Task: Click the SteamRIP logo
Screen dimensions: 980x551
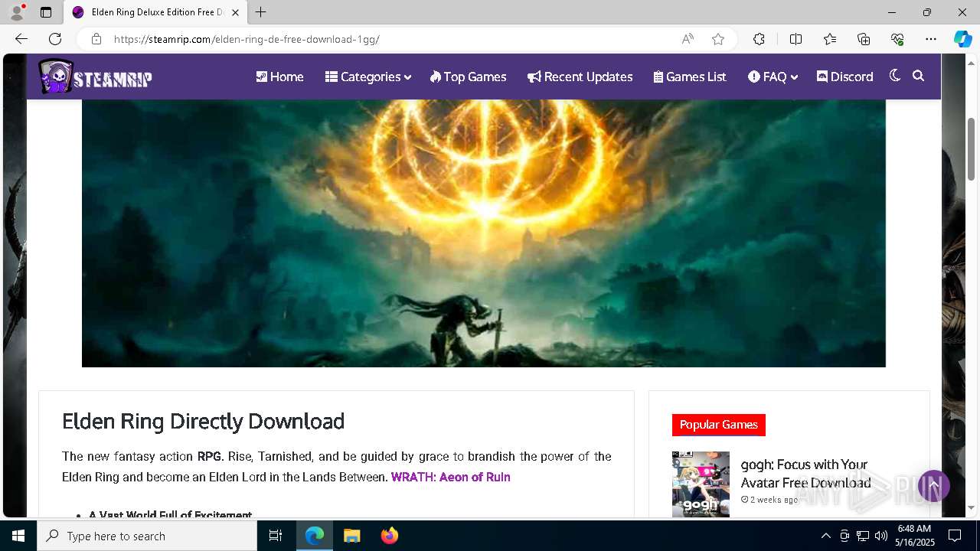Action: [96, 77]
